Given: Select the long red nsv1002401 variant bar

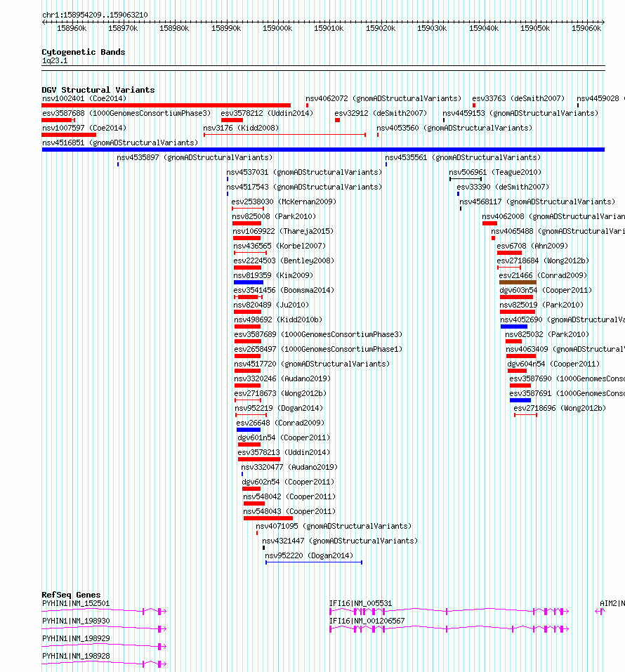Looking at the screenshot, I should (166, 105).
